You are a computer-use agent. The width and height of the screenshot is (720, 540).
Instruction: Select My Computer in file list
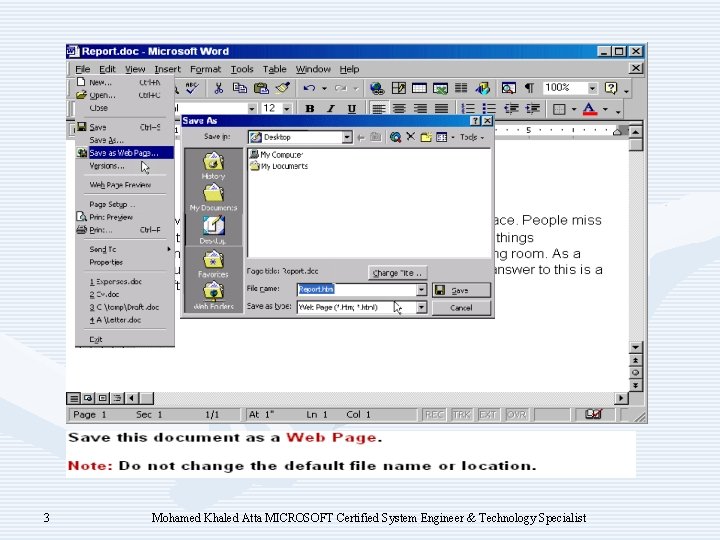click(x=276, y=155)
